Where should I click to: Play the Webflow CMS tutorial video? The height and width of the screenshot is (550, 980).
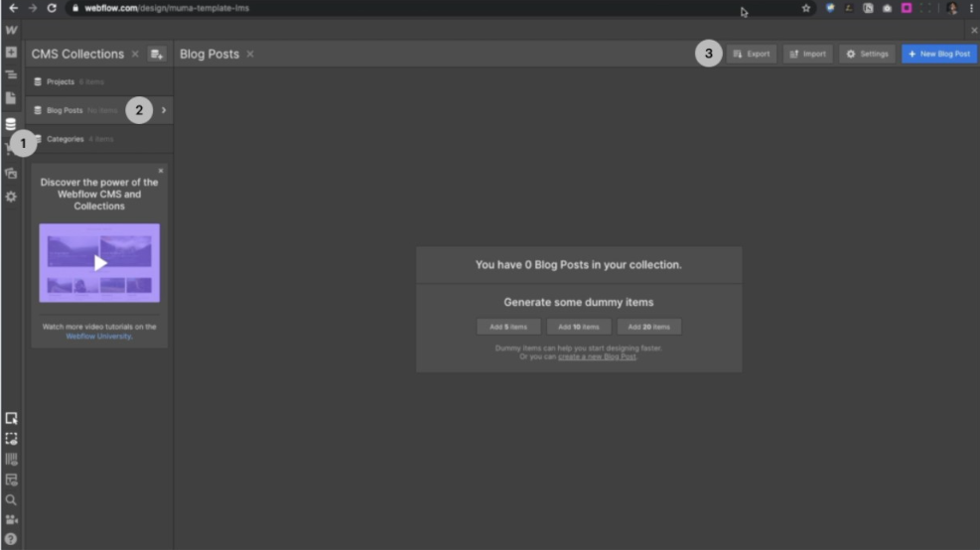tap(99, 263)
